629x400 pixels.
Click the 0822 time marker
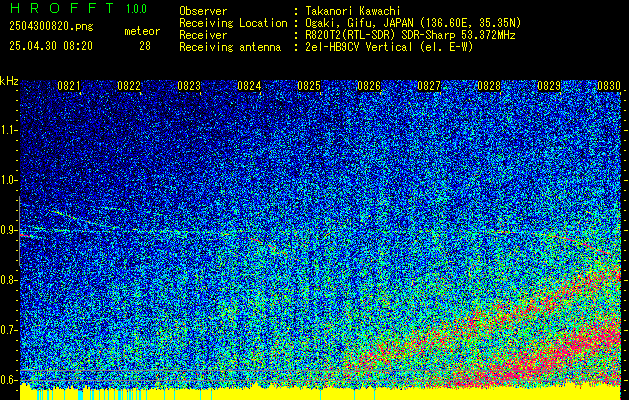129,86
